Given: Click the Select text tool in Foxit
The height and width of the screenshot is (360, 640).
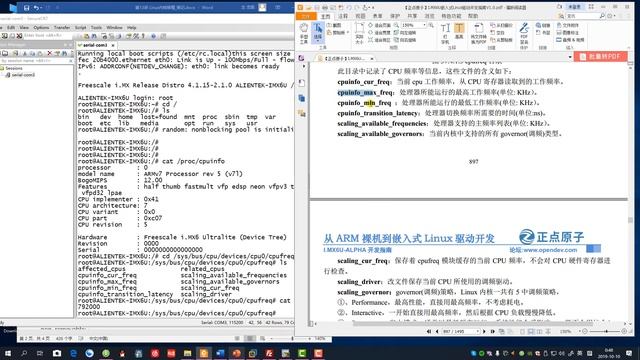Looking at the screenshot, I should click(x=318, y=33).
